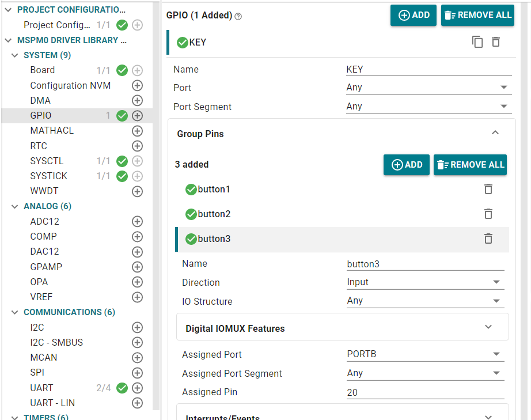Select the SYSCTL module
Viewport: 531px width, 420px height.
coord(47,161)
